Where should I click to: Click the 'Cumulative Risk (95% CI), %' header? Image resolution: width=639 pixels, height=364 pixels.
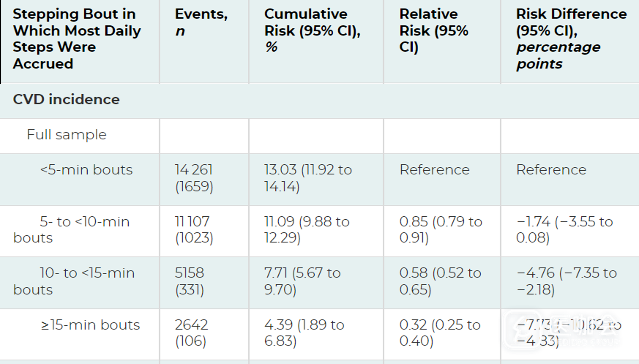coord(312,30)
